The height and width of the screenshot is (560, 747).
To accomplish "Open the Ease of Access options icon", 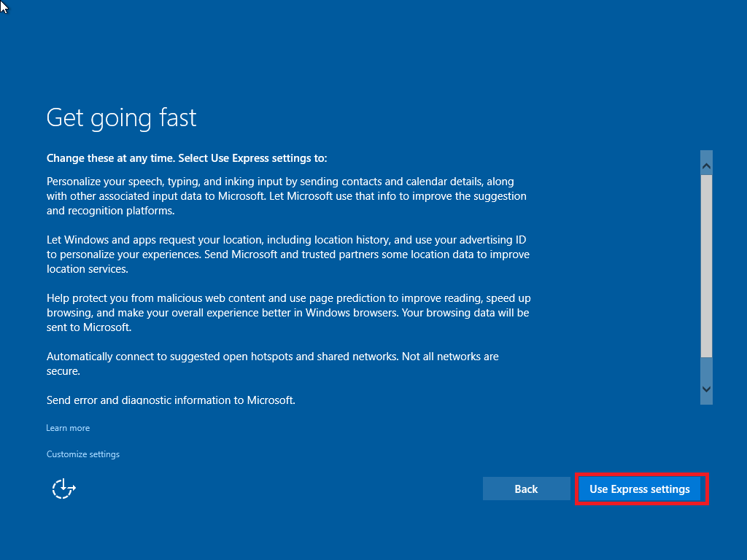I will click(64, 489).
